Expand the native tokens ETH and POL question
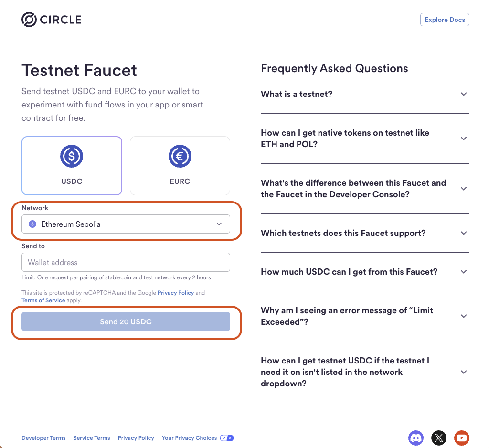Screen dimensions: 489x448 pyautogui.click(x=365, y=139)
